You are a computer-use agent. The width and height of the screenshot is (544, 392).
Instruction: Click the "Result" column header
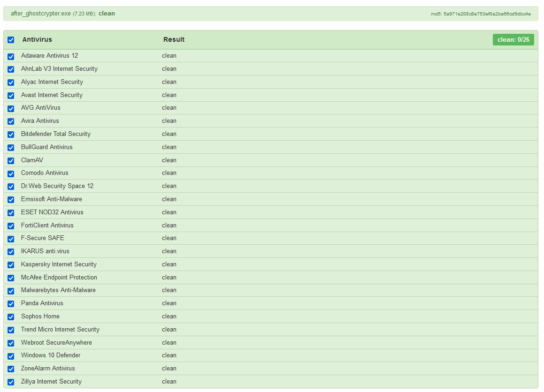[x=174, y=39]
